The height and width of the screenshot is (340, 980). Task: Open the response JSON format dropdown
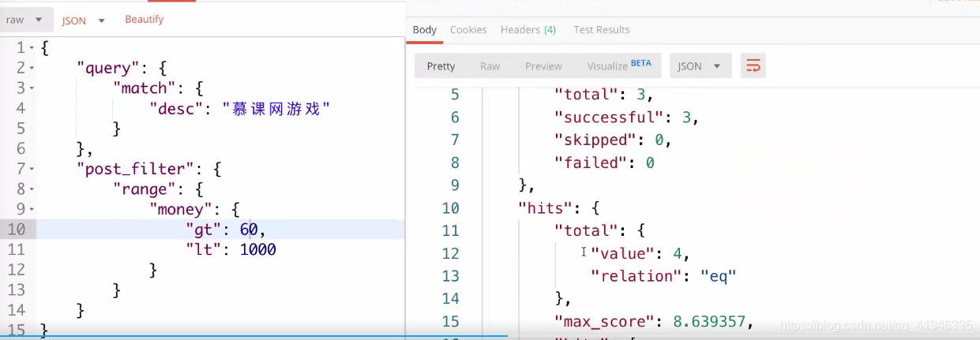[700, 65]
